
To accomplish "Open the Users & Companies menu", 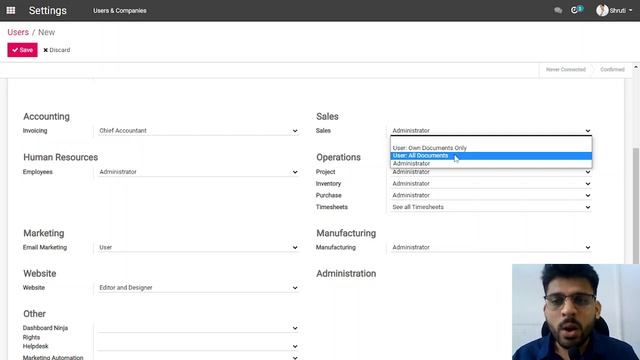I will click(x=120, y=11).
